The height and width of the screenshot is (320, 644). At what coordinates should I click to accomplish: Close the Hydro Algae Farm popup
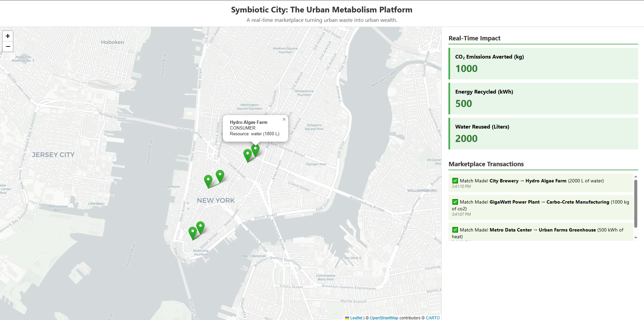point(284,119)
